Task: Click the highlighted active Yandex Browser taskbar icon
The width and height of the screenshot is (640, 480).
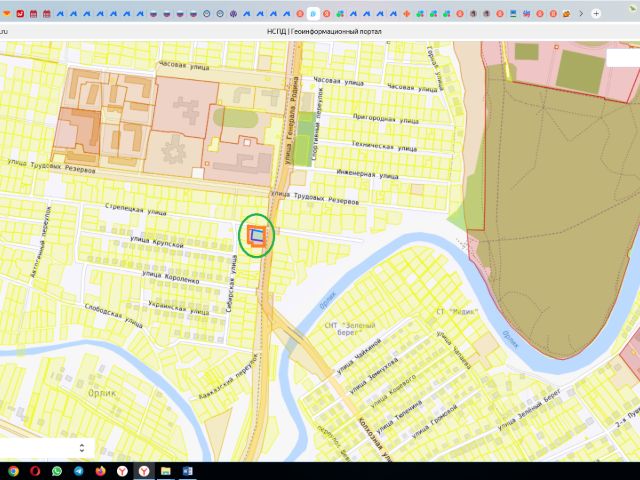Action: (x=144, y=471)
